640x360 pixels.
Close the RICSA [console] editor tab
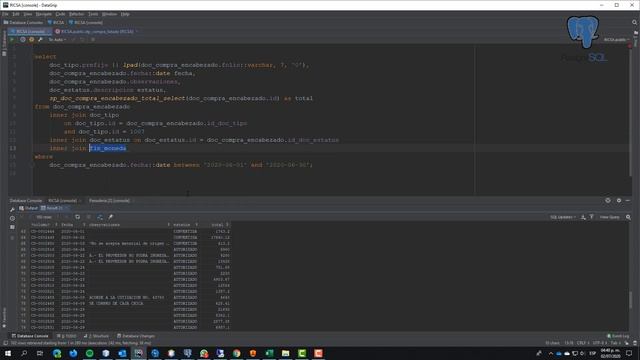pos(49,31)
